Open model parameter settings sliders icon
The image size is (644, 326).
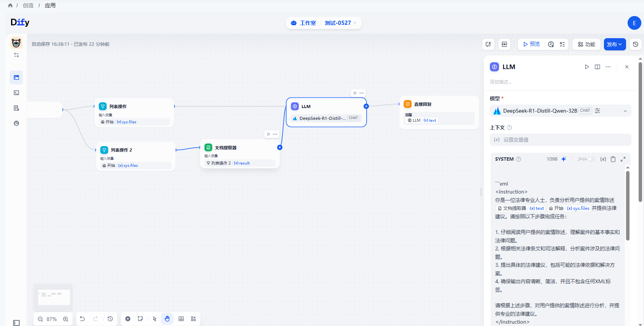(597, 111)
